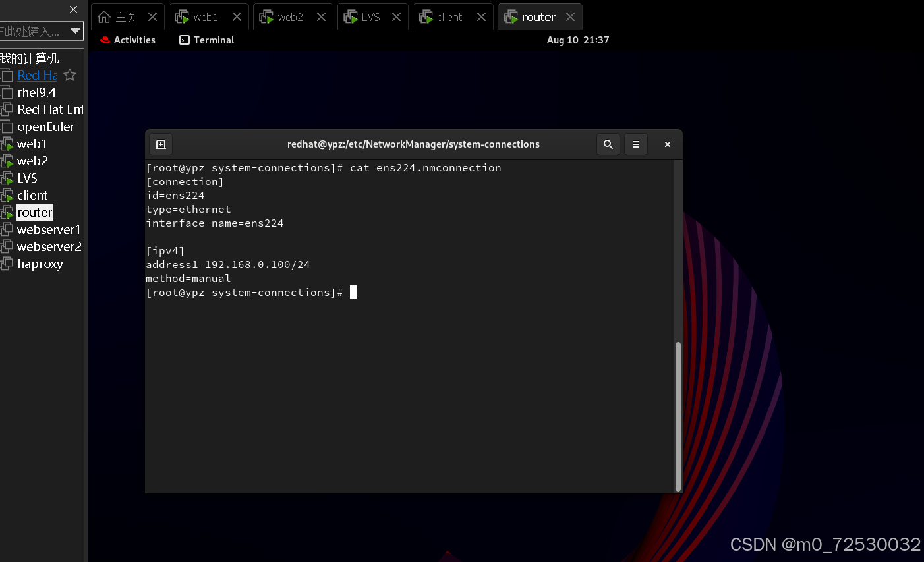Select rhel9.4 in the VM library
The height and width of the screenshot is (562, 924).
coord(36,92)
